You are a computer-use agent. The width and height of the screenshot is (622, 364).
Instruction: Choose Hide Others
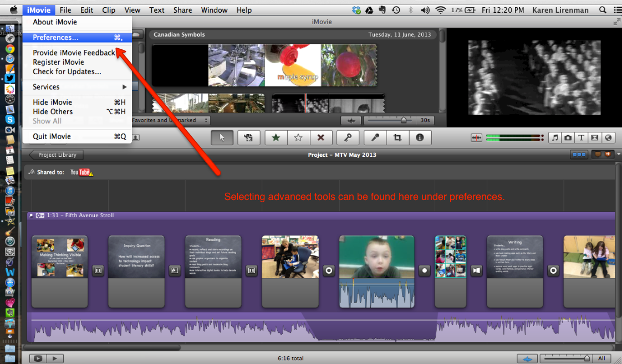pos(77,112)
